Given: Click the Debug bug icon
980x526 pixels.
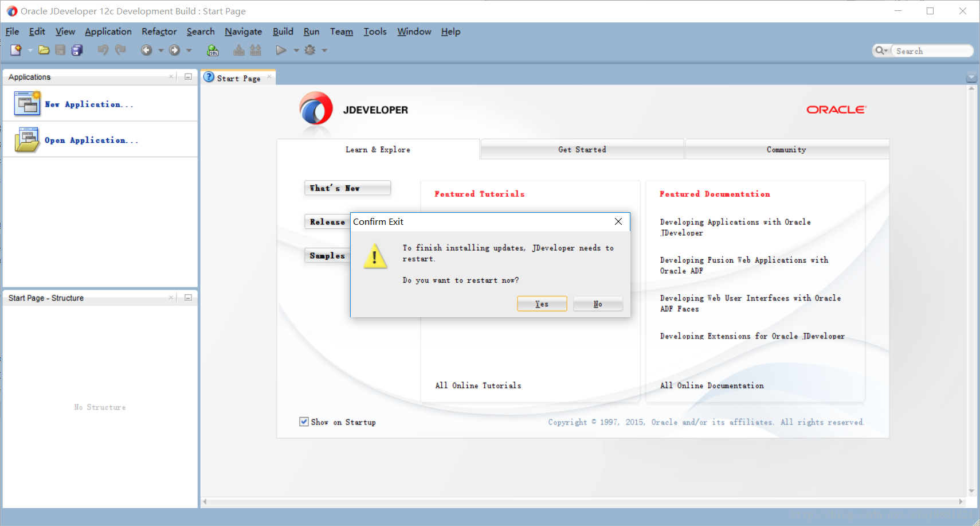Looking at the screenshot, I should pyautogui.click(x=310, y=50).
